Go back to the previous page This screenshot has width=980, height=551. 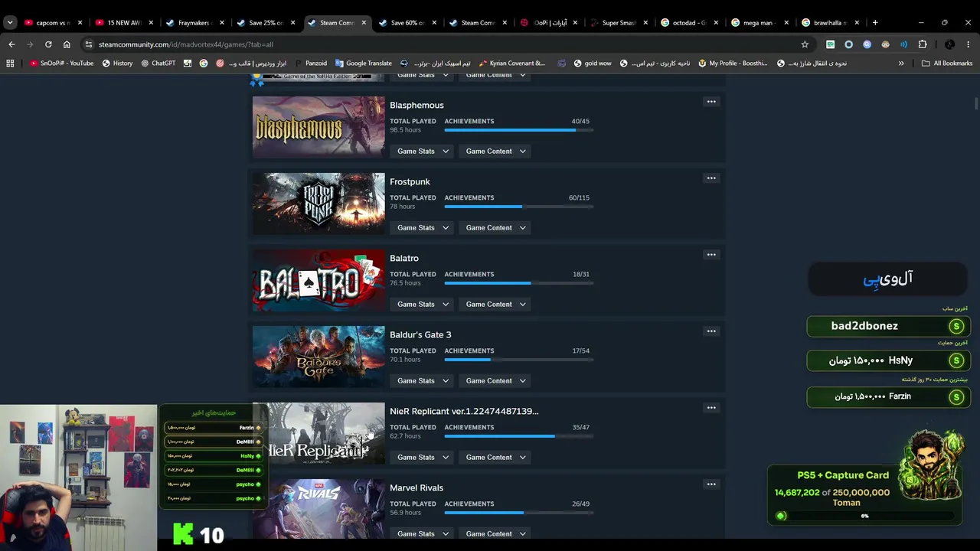[11, 44]
